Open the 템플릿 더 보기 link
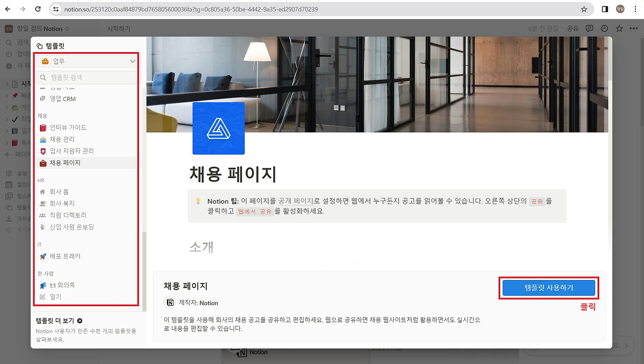644x364 pixels. pyautogui.click(x=59, y=321)
